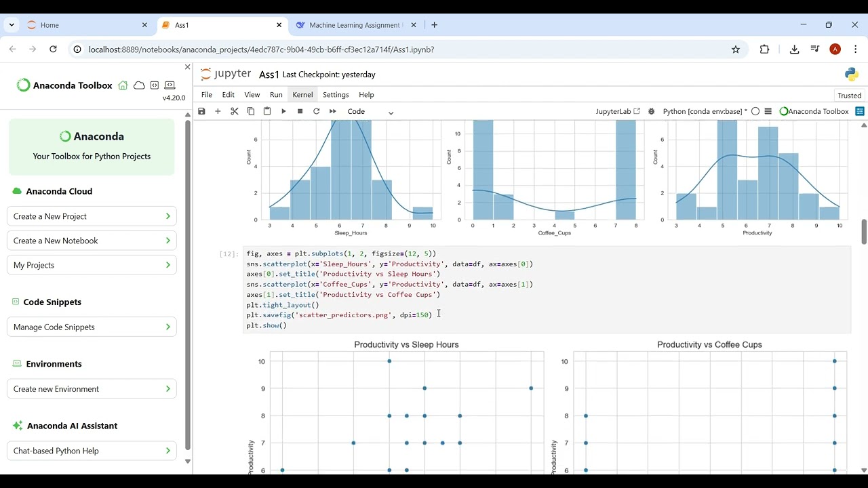The height and width of the screenshot is (488, 868).
Task: Click the laptop environments icon in Toolbox header
Action: pos(170,85)
